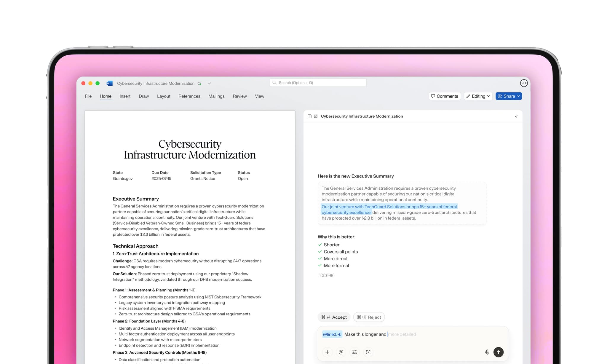Click the Status value 'Open'

tap(243, 179)
